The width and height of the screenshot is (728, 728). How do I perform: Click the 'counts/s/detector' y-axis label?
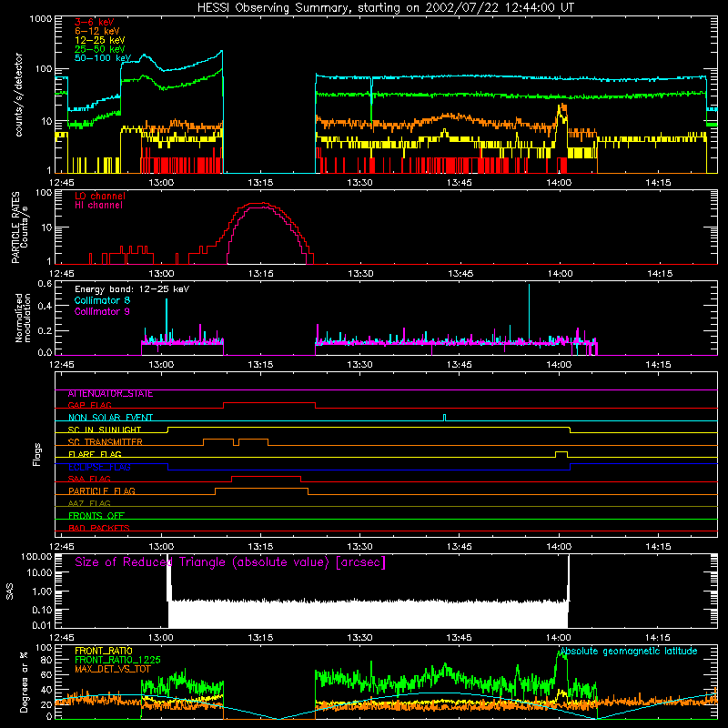(x=18, y=95)
